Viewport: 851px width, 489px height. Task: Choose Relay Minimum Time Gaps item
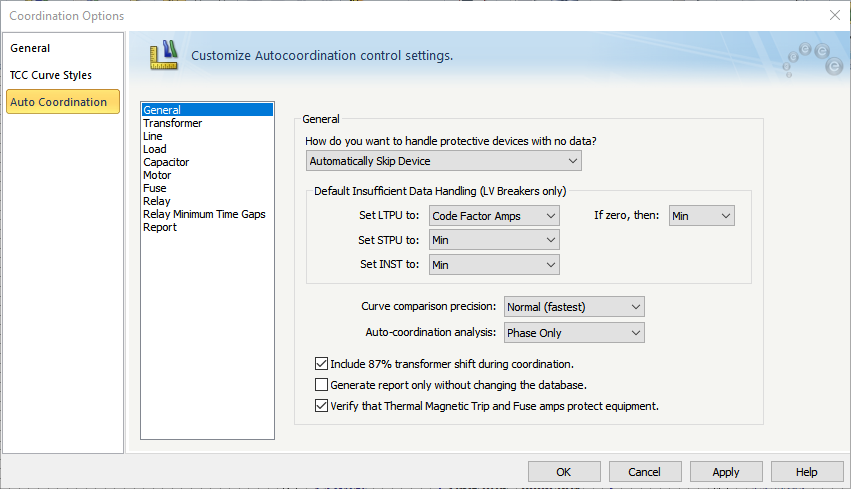tap(204, 214)
